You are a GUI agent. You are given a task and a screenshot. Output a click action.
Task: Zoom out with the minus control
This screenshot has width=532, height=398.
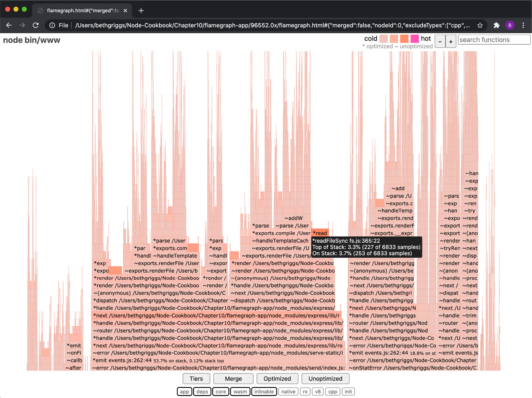pyautogui.click(x=440, y=41)
